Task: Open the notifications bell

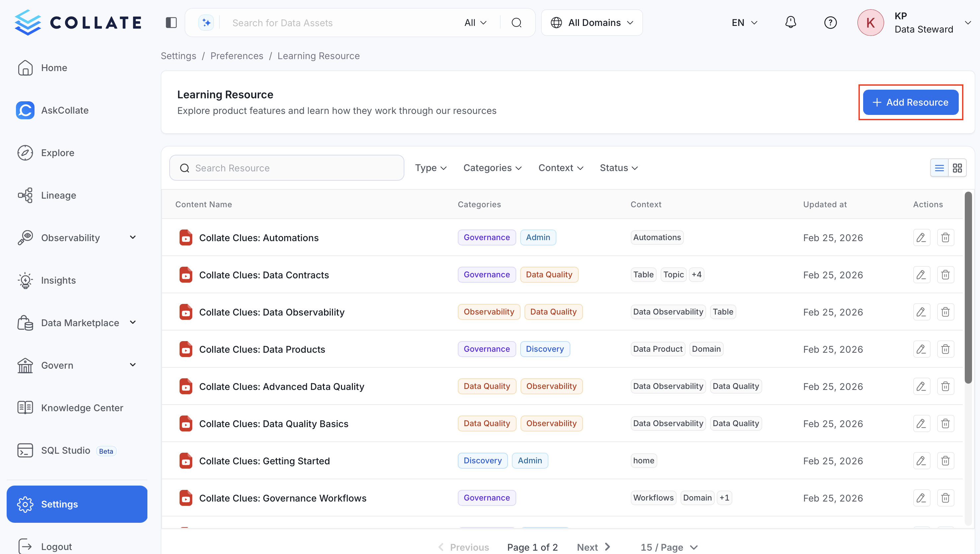Action: pyautogui.click(x=790, y=23)
